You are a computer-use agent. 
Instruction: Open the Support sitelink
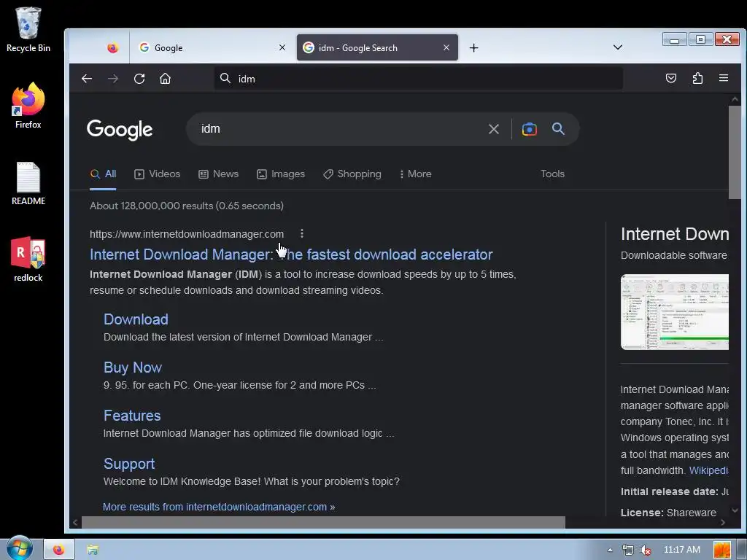(x=129, y=464)
